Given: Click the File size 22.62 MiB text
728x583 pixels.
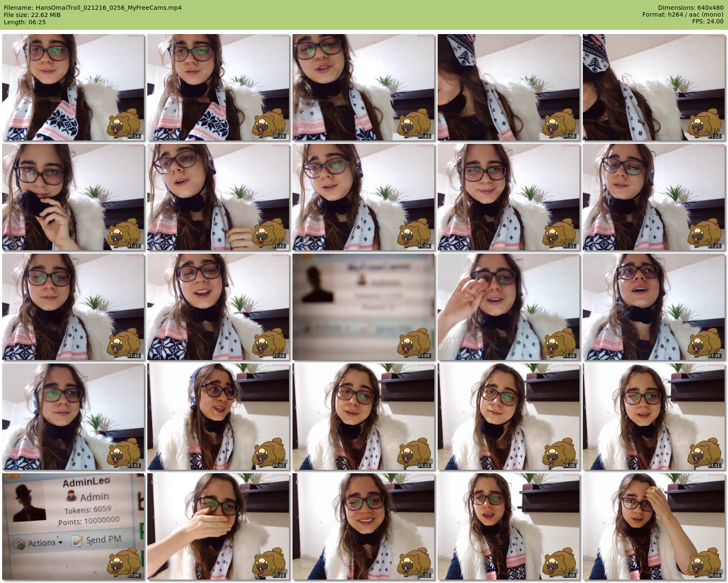Looking at the screenshot, I should click(x=32, y=15).
